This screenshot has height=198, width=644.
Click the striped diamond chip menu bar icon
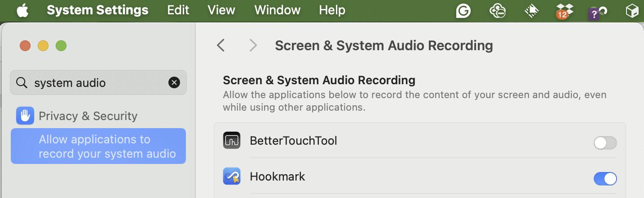[x=532, y=10]
